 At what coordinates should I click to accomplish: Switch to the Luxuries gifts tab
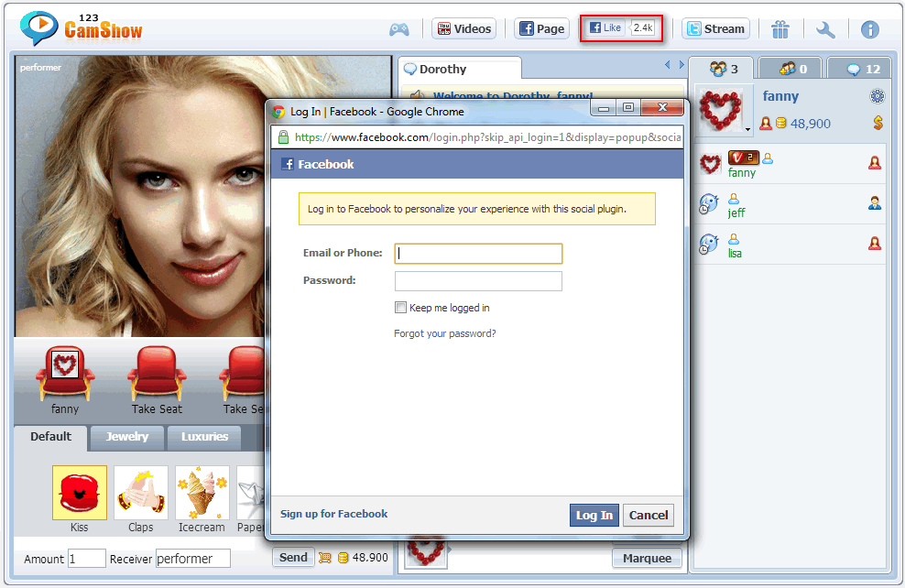coord(204,437)
